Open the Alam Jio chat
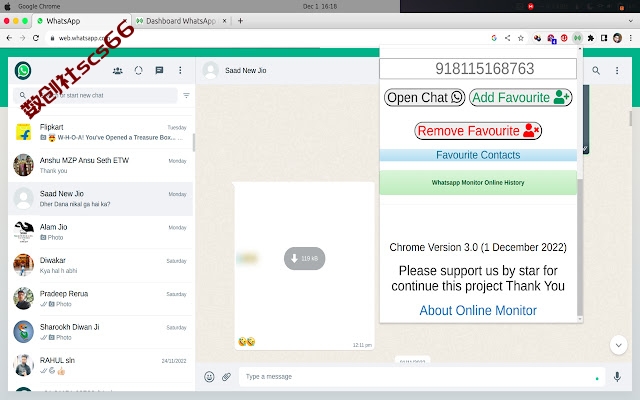The image size is (640, 400). coord(100,232)
